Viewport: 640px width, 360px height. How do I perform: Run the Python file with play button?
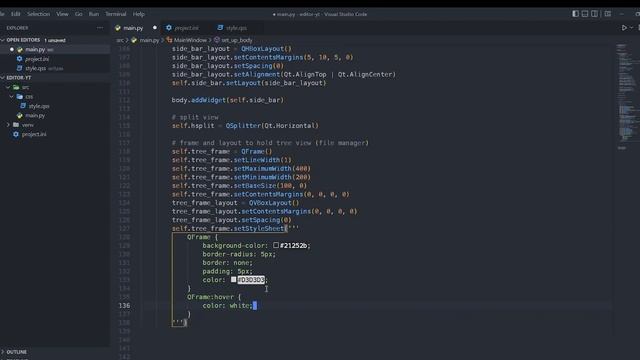coord(624,28)
